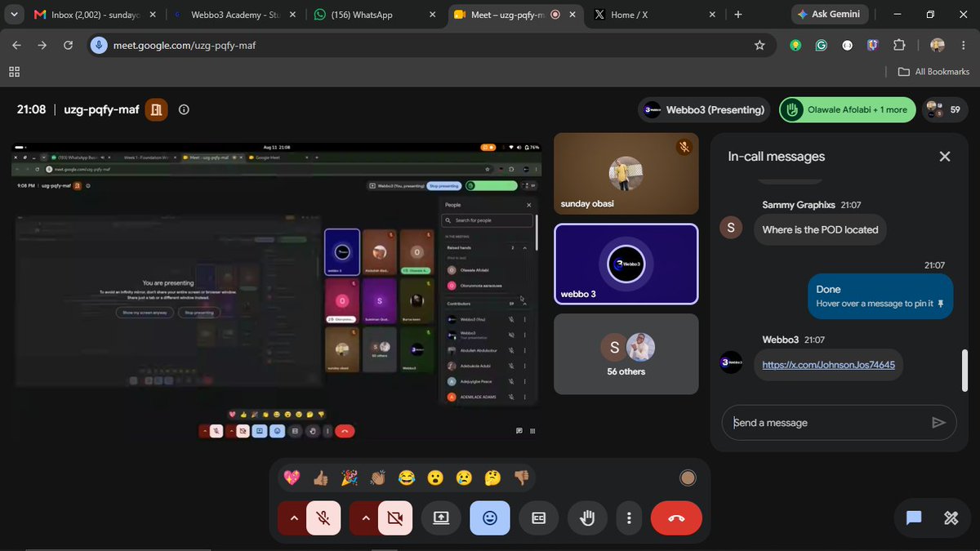
Task: Toggle the emoji reactions button
Action: tap(490, 518)
